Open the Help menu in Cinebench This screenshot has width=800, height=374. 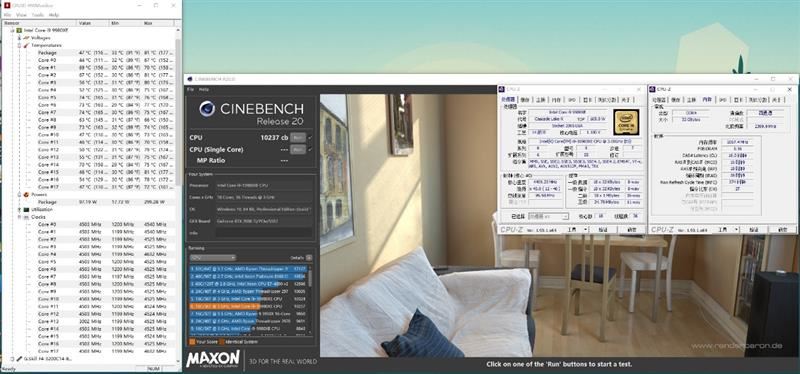pos(204,89)
